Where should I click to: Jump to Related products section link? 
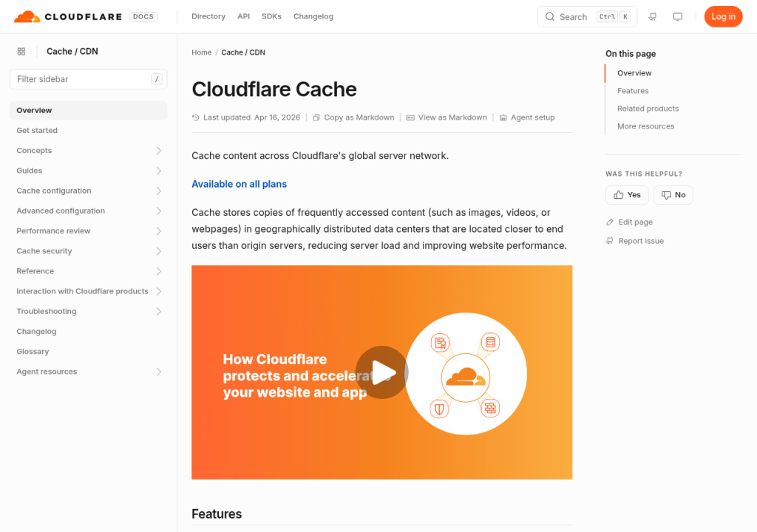coord(648,109)
